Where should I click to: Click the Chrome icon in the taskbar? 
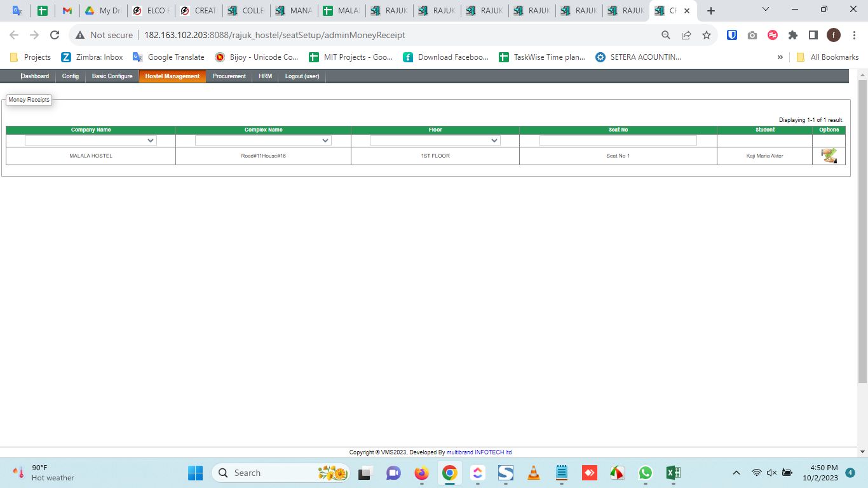(x=450, y=473)
